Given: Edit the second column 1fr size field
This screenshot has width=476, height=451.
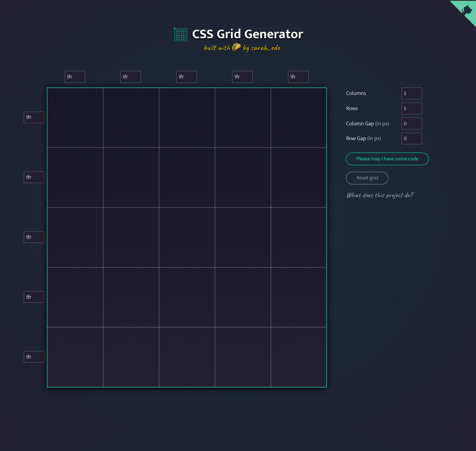Looking at the screenshot, I should click(x=131, y=77).
